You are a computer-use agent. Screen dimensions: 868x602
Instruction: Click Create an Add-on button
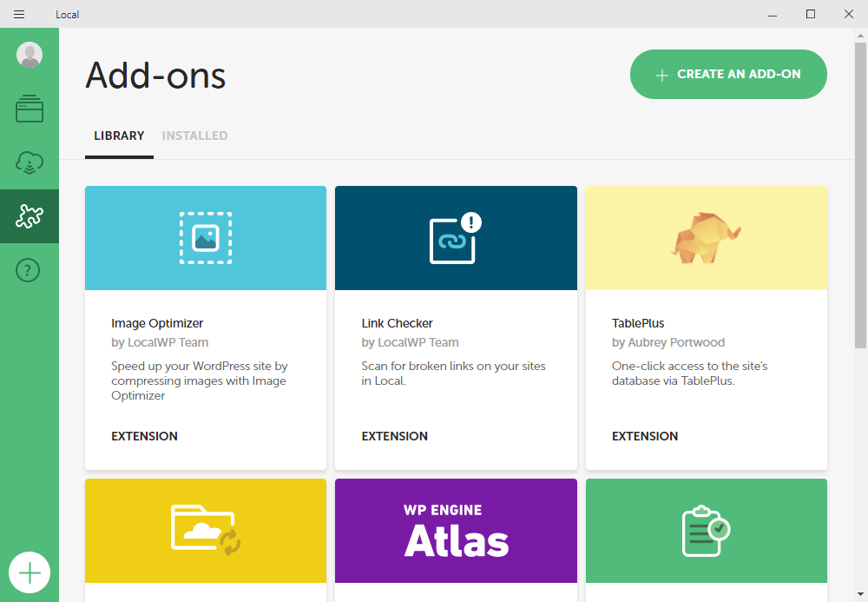(728, 74)
